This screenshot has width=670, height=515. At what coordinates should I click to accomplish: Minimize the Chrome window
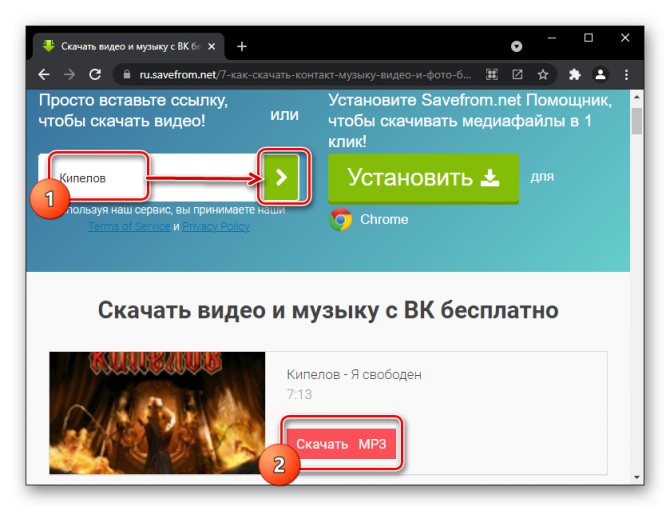[552, 38]
